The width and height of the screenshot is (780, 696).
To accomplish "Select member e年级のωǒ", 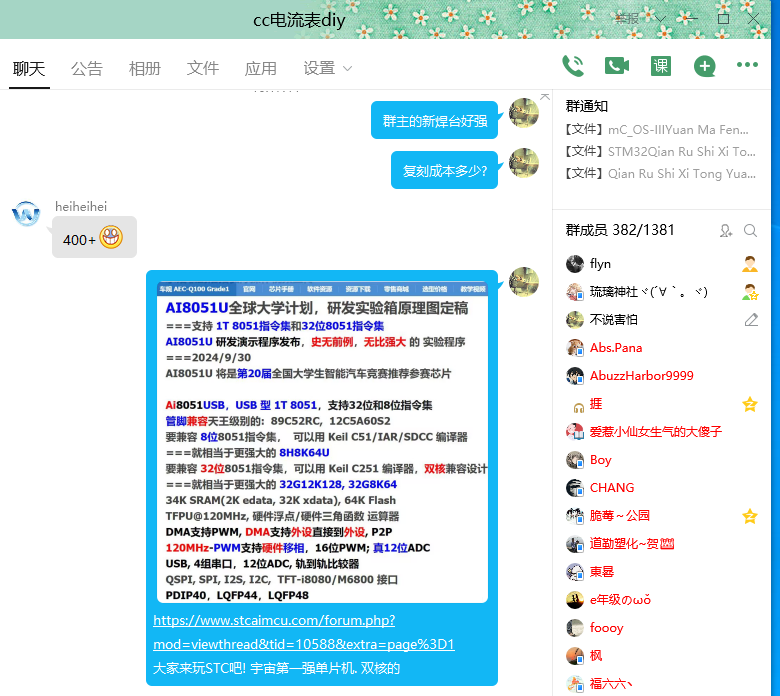I will coord(662,600).
